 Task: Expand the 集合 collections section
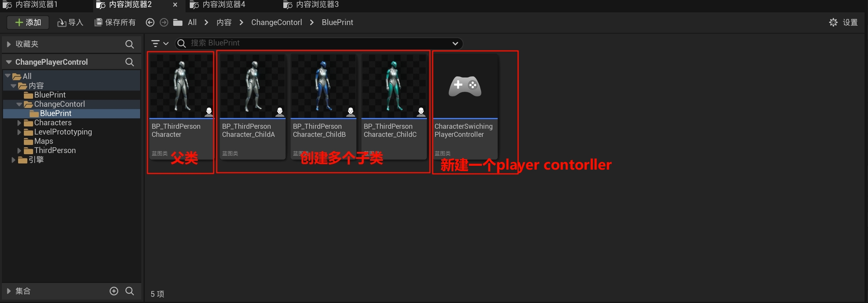pyautogui.click(x=8, y=291)
